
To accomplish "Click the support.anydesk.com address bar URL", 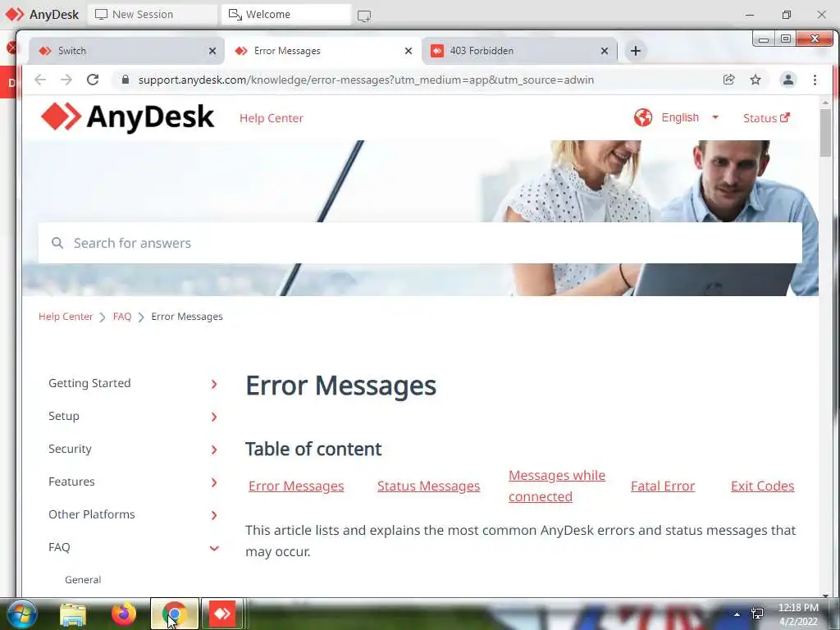I will 366,80.
